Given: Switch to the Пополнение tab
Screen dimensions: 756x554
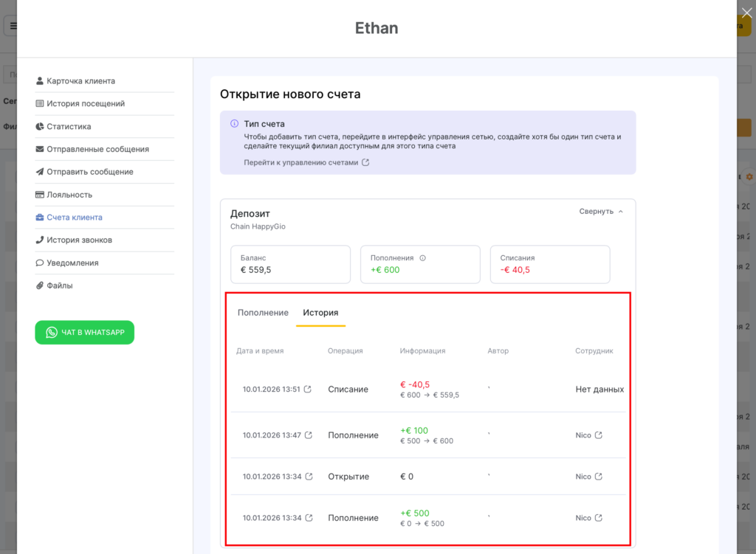Looking at the screenshot, I should point(263,313).
